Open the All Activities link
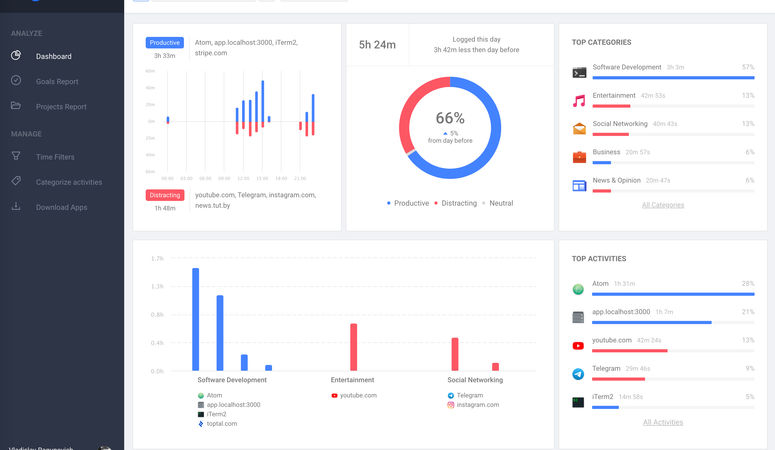 click(x=663, y=422)
